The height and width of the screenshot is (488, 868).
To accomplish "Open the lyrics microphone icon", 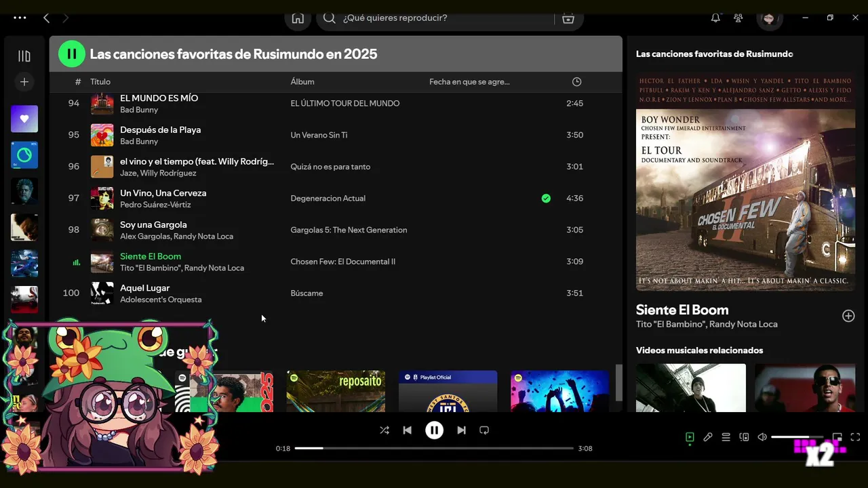I will coord(708,437).
